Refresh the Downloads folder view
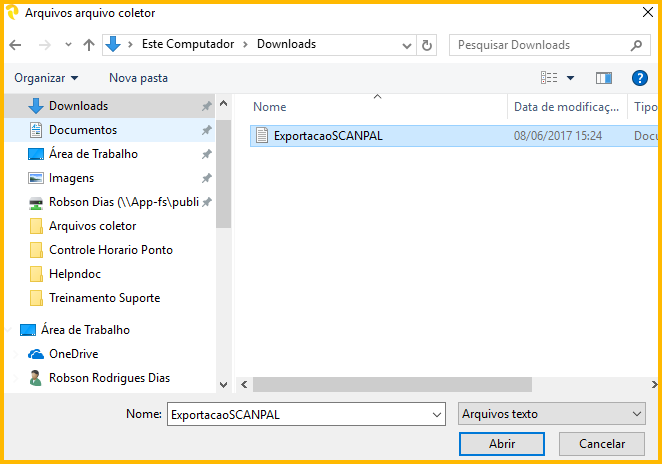Screen dimensions: 662x464 [427, 45]
